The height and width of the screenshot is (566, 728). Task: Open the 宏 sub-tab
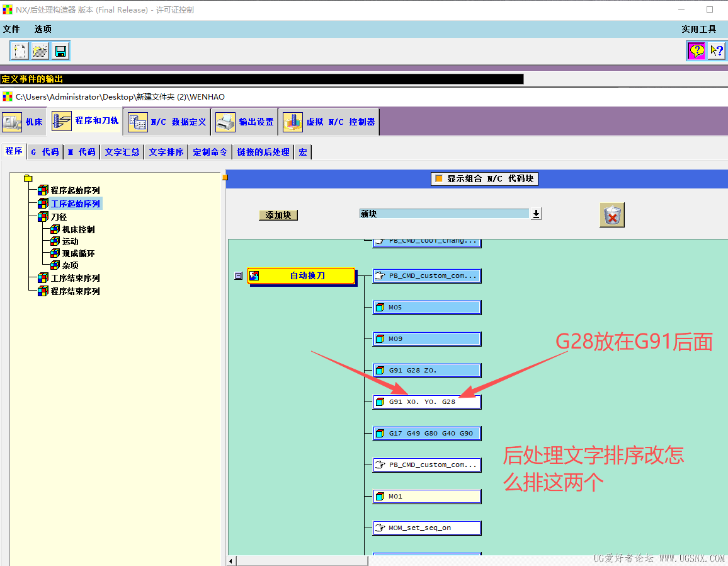(x=303, y=152)
